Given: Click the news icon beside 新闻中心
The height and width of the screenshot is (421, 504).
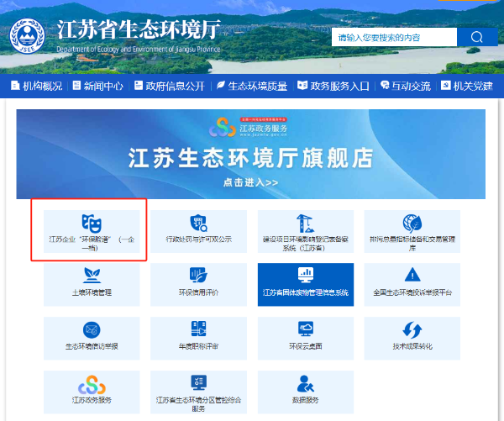Looking at the screenshot, I should (76, 85).
